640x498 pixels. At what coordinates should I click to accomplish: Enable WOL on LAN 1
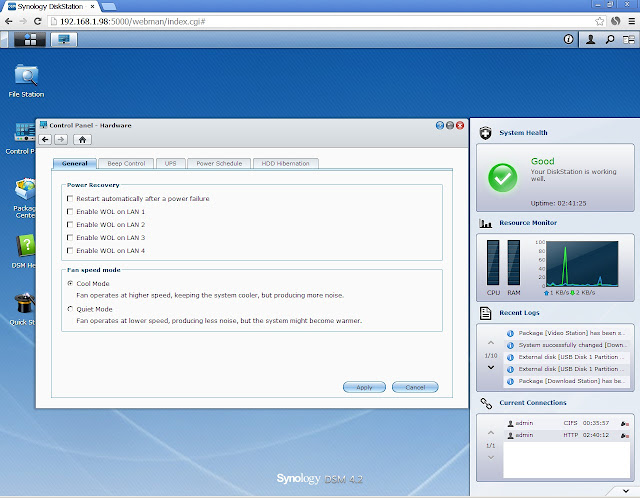click(70, 211)
